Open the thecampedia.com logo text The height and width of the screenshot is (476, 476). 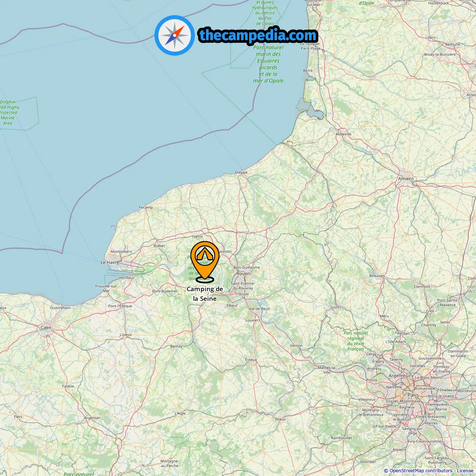coord(258,36)
